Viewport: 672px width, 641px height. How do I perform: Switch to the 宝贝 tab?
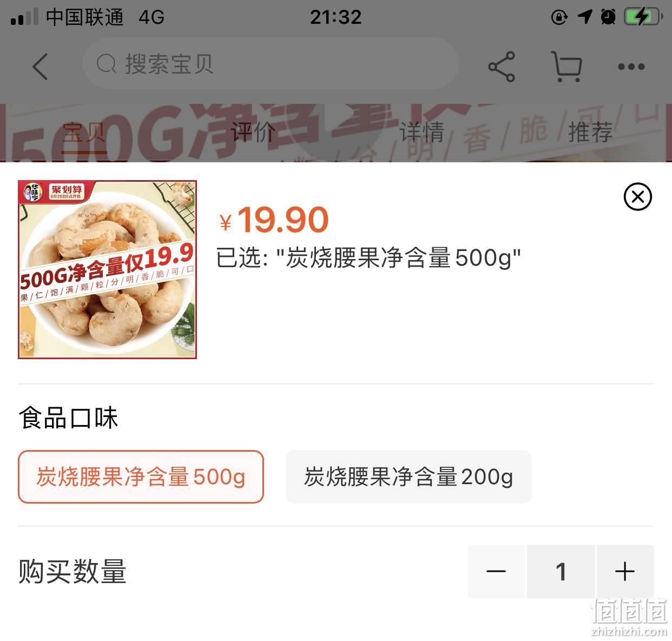click(84, 133)
